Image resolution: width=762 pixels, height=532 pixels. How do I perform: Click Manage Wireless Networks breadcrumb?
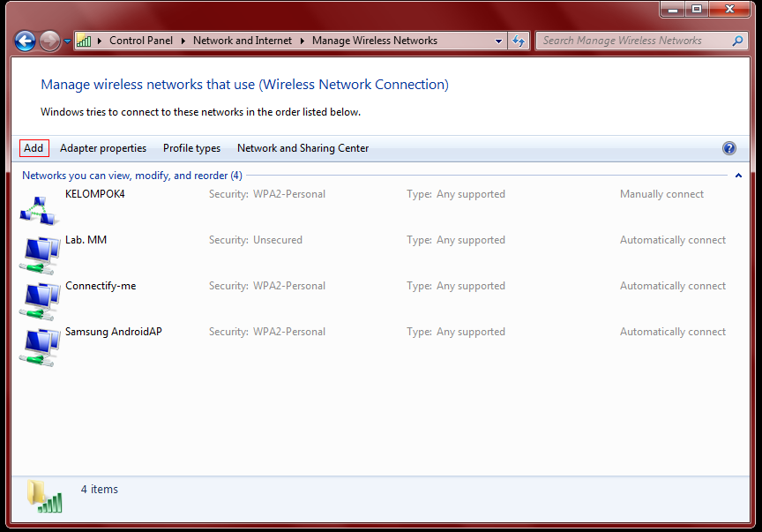375,41
